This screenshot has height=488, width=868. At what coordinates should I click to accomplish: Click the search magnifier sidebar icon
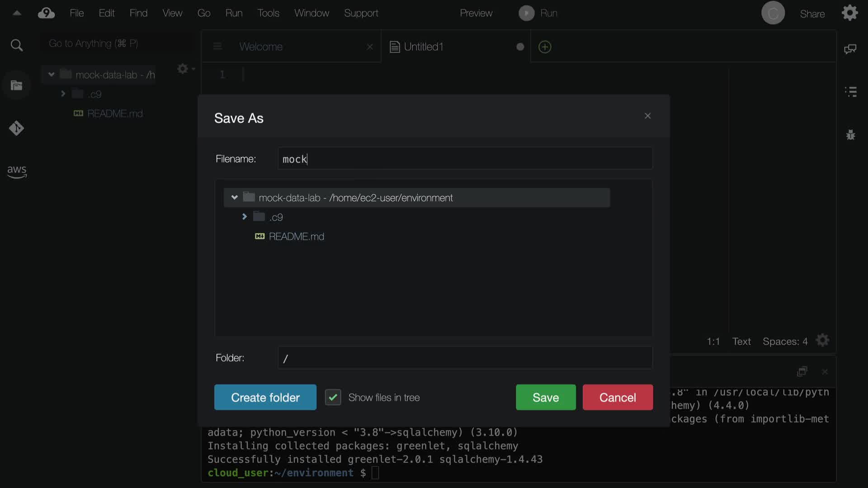click(x=17, y=45)
